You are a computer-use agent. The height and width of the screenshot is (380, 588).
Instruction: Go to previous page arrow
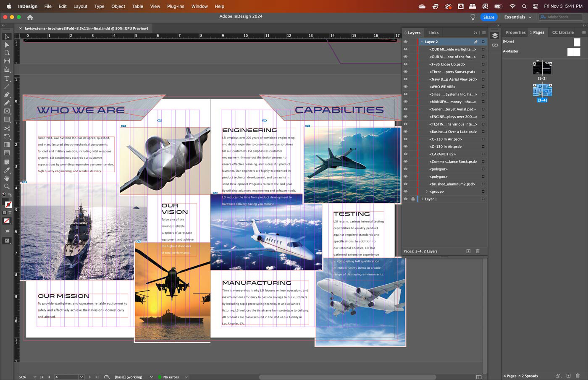tap(49, 377)
